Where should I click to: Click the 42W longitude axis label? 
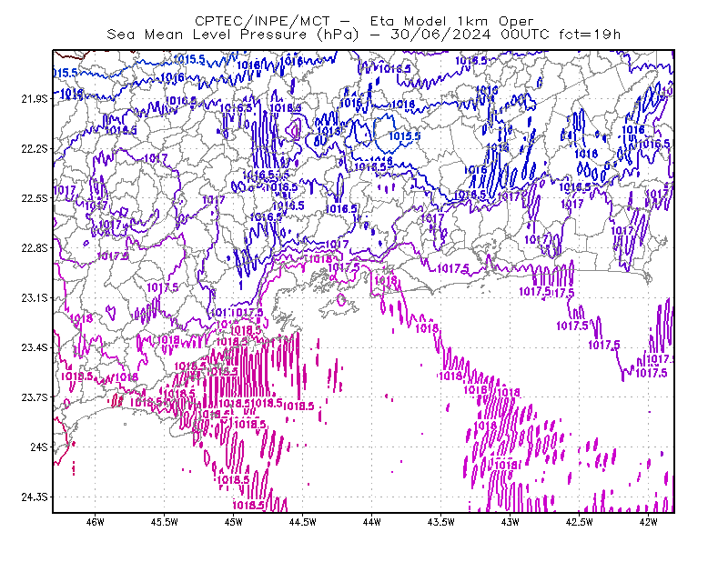point(648,522)
